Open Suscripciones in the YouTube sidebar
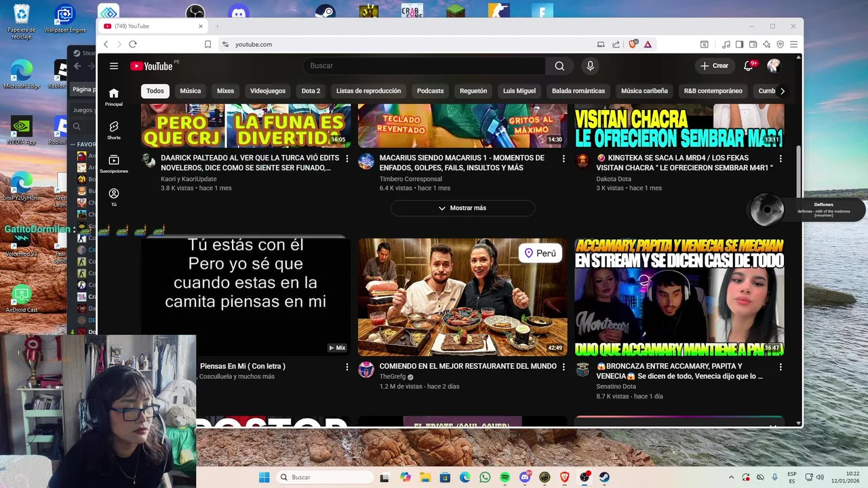 (x=114, y=163)
